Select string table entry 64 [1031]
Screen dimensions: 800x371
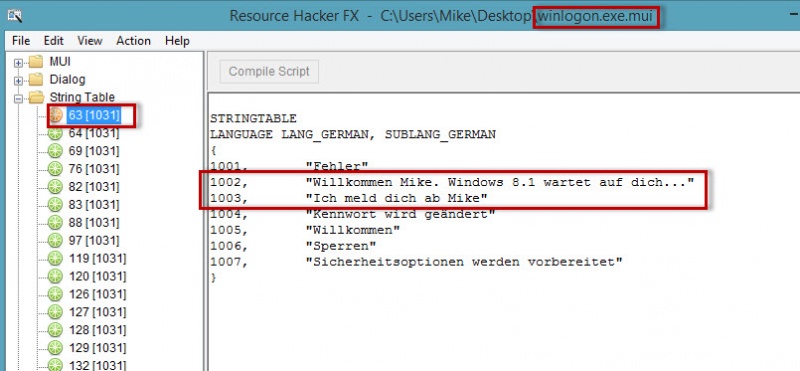[94, 133]
